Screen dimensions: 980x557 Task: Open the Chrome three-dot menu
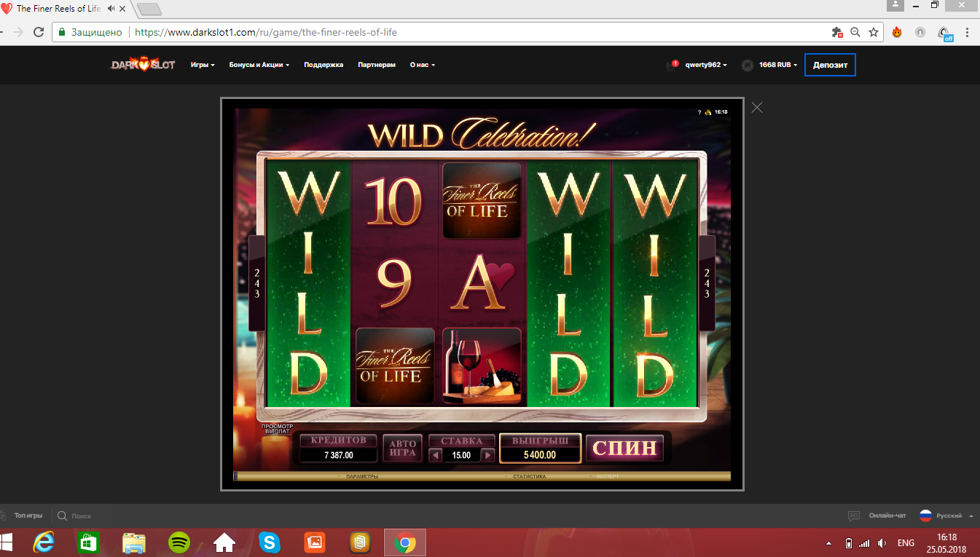[968, 32]
